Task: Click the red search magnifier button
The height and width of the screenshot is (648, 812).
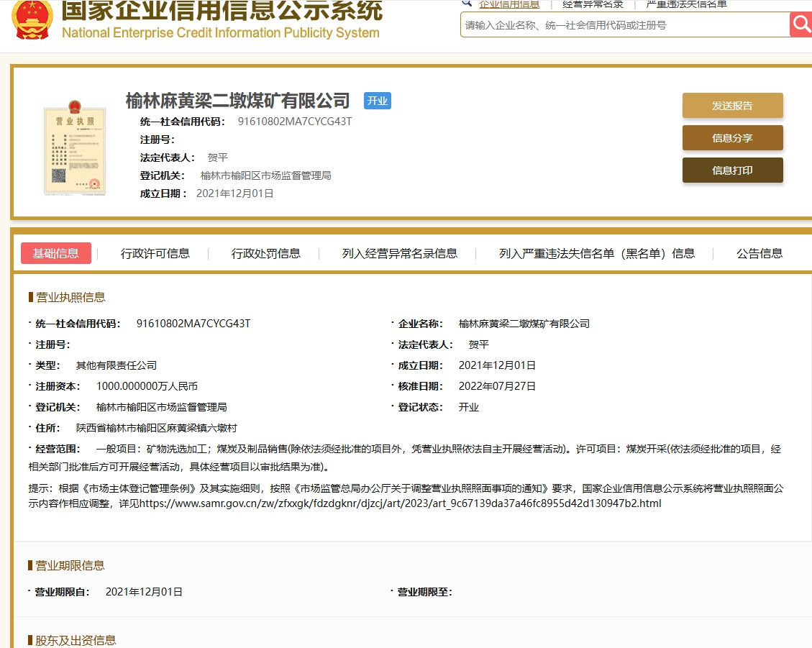Action: click(800, 24)
